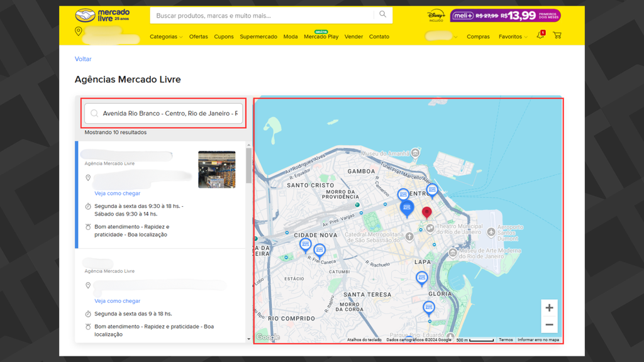644x362 pixels.
Task: Select agency pin under Cidade Nova label
Action: (x=305, y=246)
